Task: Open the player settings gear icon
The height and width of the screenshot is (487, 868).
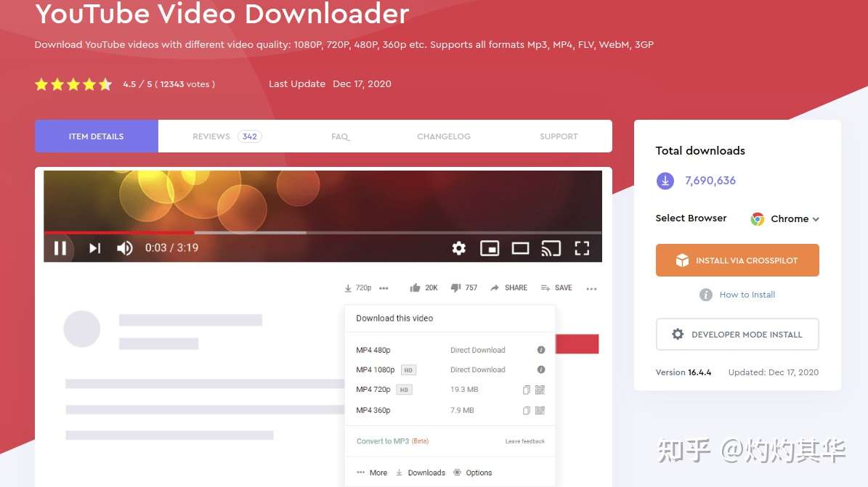Action: (458, 248)
